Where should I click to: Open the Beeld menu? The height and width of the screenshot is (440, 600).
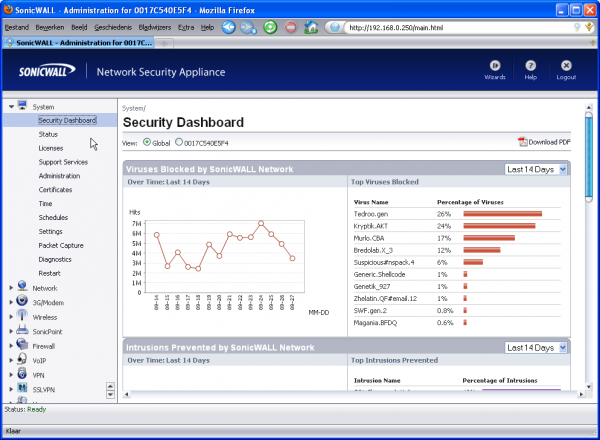coord(79,27)
